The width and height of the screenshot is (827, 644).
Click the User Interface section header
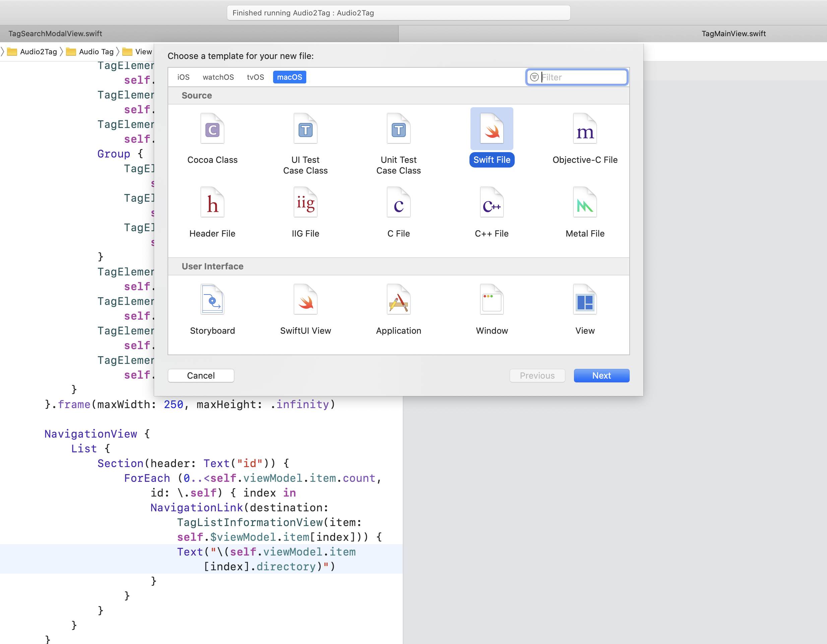click(398, 266)
